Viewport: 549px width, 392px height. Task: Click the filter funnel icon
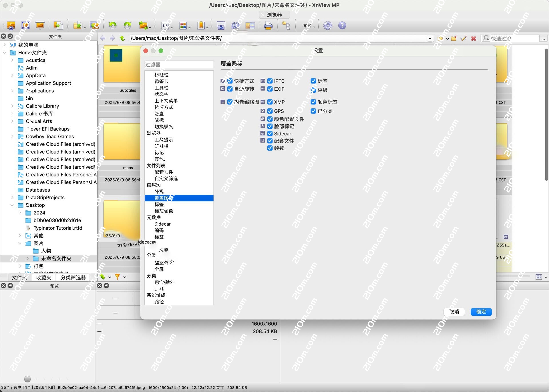[x=117, y=277]
